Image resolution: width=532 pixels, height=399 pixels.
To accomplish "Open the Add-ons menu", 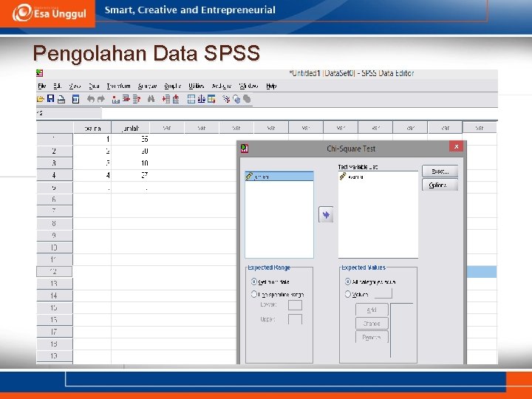I will 221,86.
